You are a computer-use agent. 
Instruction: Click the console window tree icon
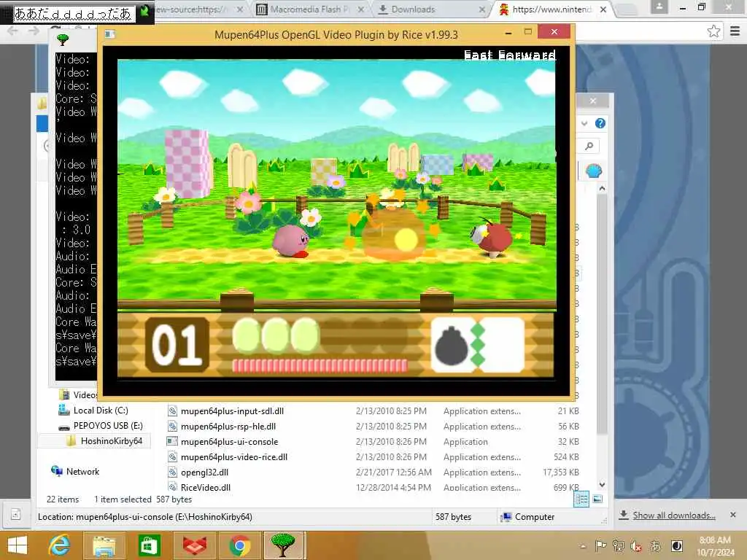coord(63,39)
